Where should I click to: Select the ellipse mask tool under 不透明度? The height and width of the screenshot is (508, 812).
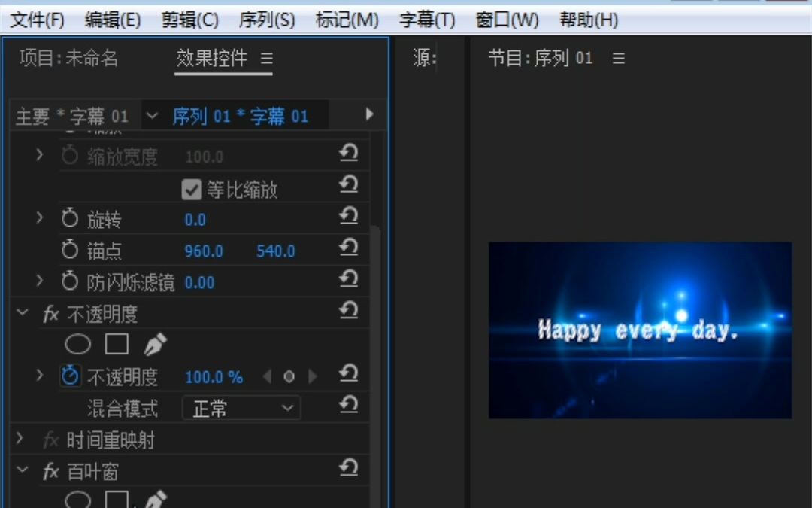(x=78, y=343)
